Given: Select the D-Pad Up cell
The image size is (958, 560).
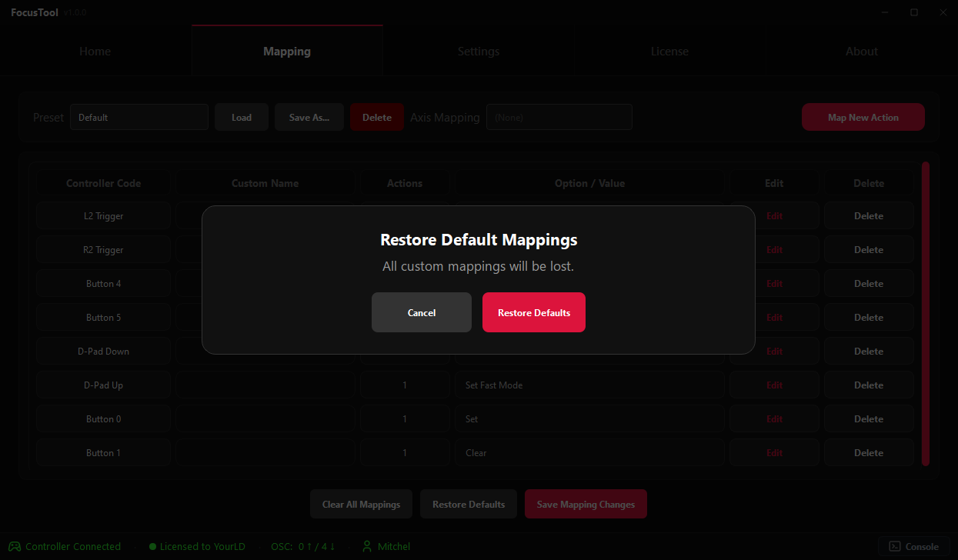Looking at the screenshot, I should click(x=103, y=385).
